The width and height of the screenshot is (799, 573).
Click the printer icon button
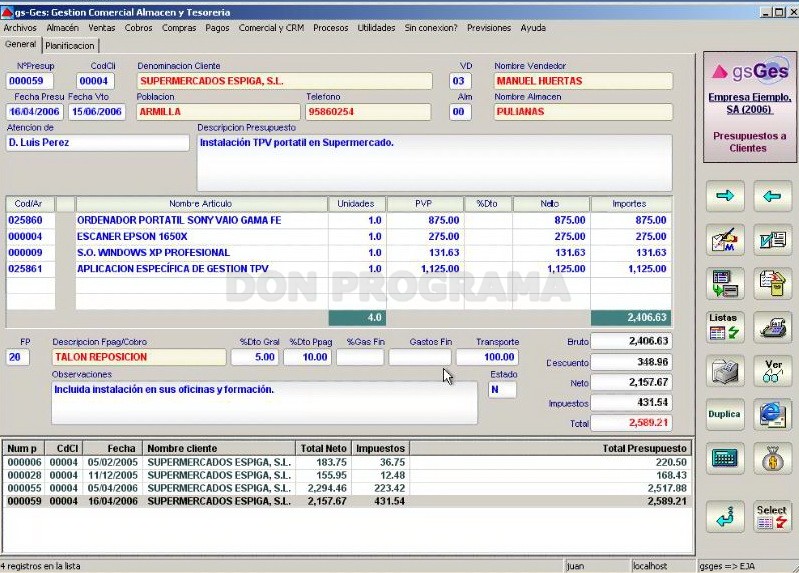point(725,371)
